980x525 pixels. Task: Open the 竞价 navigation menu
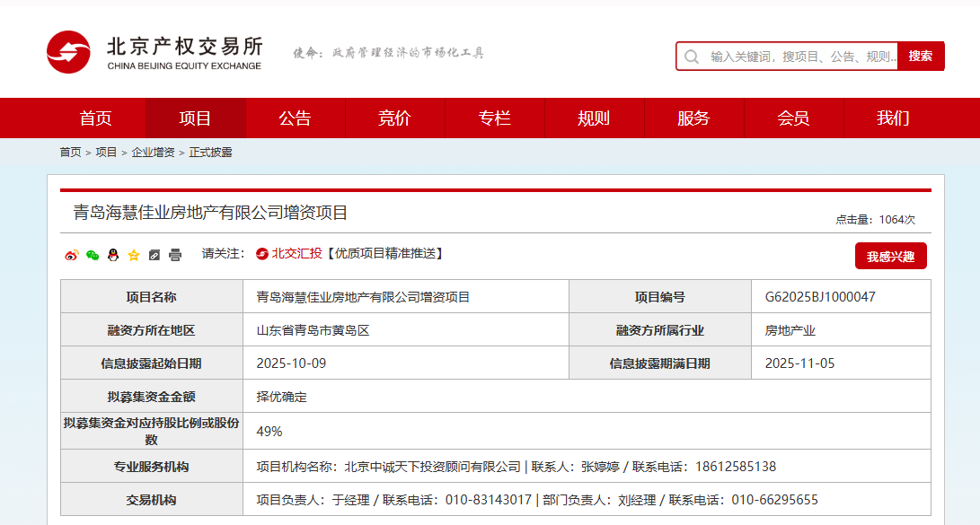click(x=394, y=118)
